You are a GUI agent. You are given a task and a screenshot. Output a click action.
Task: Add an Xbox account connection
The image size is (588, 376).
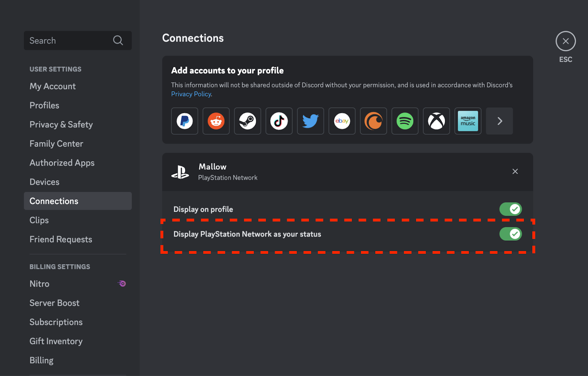[x=436, y=121]
